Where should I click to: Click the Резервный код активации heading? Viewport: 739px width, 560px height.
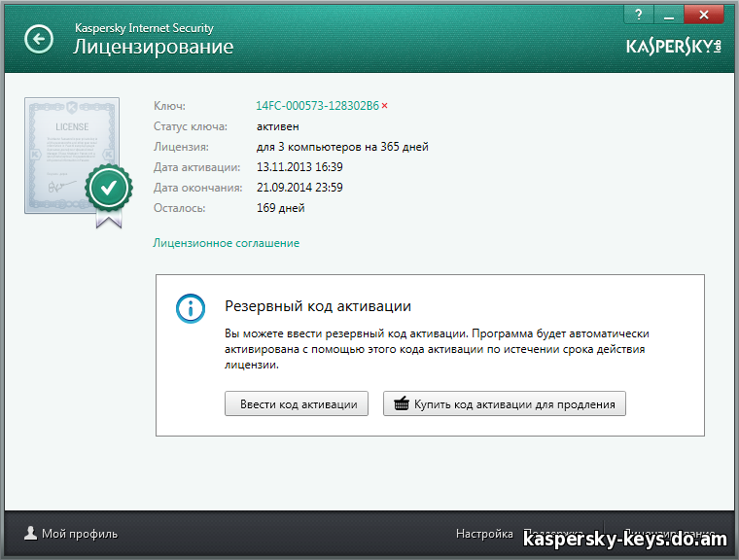(x=318, y=306)
